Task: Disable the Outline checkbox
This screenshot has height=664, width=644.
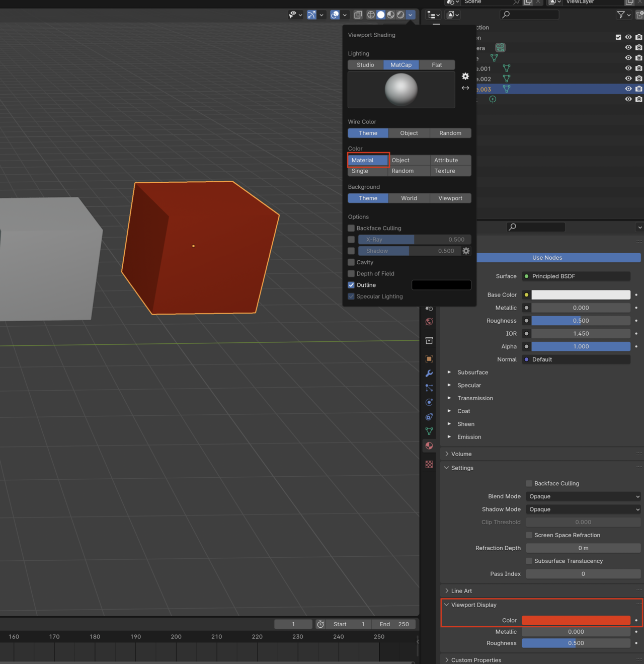Action: pyautogui.click(x=351, y=285)
